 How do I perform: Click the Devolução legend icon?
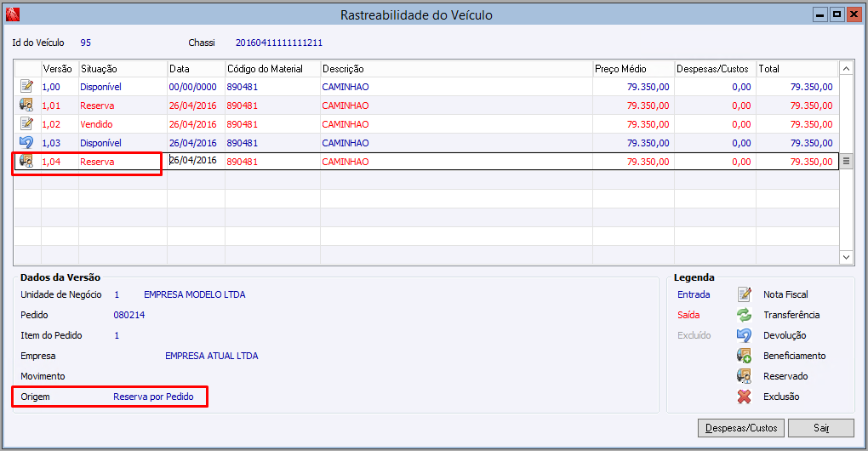745,335
